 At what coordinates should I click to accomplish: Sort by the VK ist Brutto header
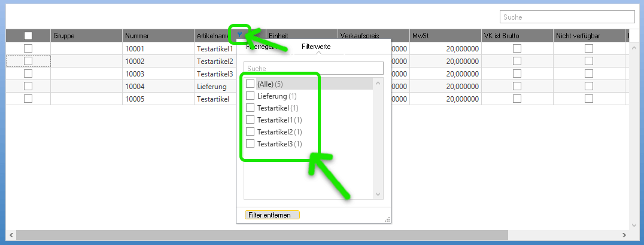tap(517, 36)
